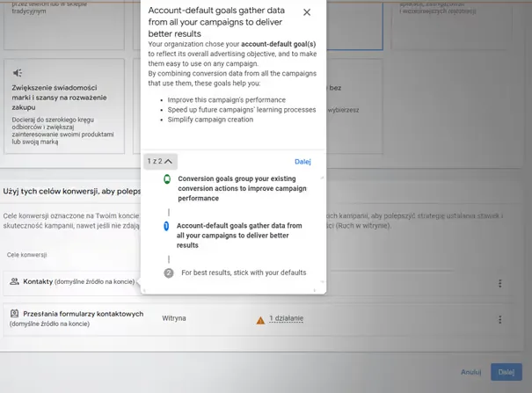Select the gray step 2 circle icon

[x=169, y=273]
